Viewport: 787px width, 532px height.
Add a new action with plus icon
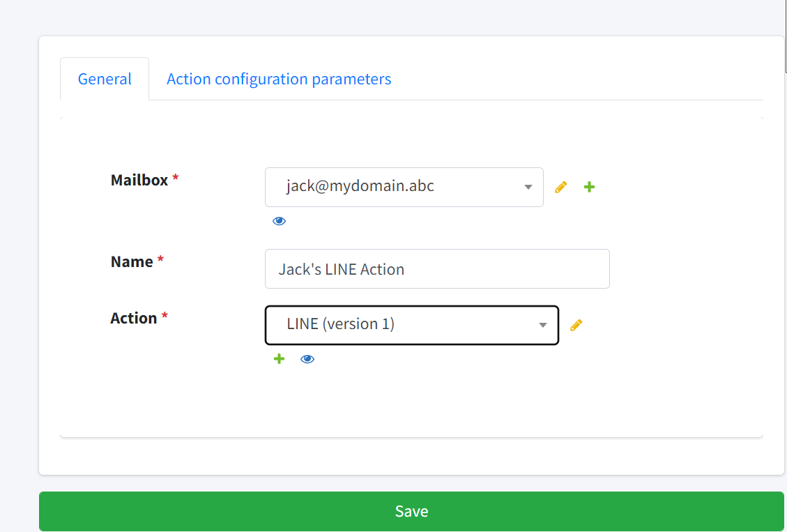tap(279, 359)
